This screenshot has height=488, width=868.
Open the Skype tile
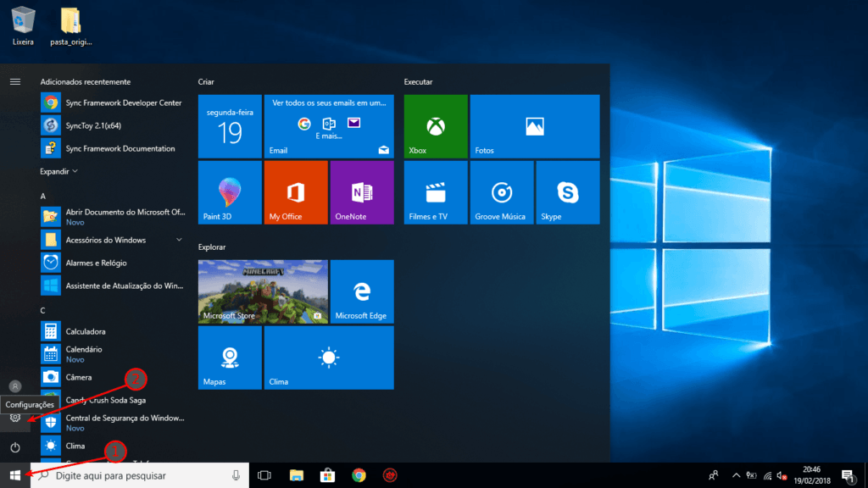[568, 192]
